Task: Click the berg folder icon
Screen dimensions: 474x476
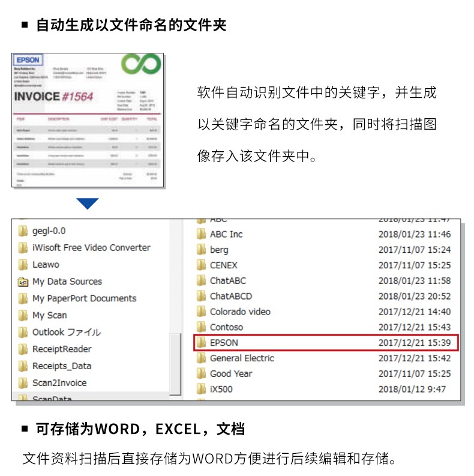Action: pos(201,250)
